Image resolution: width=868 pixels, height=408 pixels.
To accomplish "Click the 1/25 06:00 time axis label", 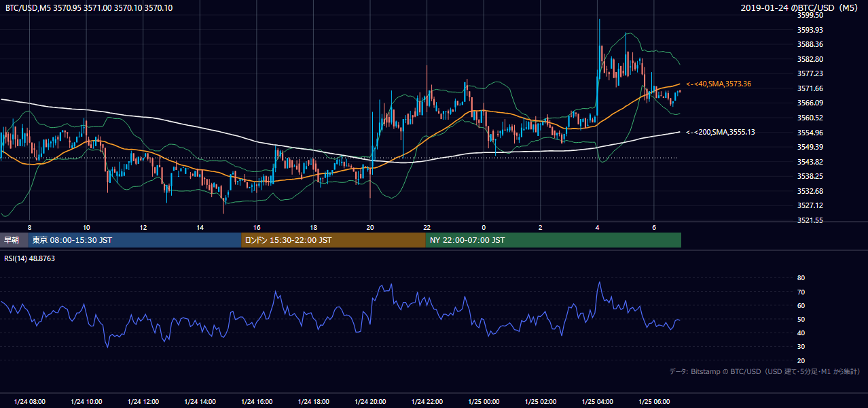I will (x=654, y=402).
